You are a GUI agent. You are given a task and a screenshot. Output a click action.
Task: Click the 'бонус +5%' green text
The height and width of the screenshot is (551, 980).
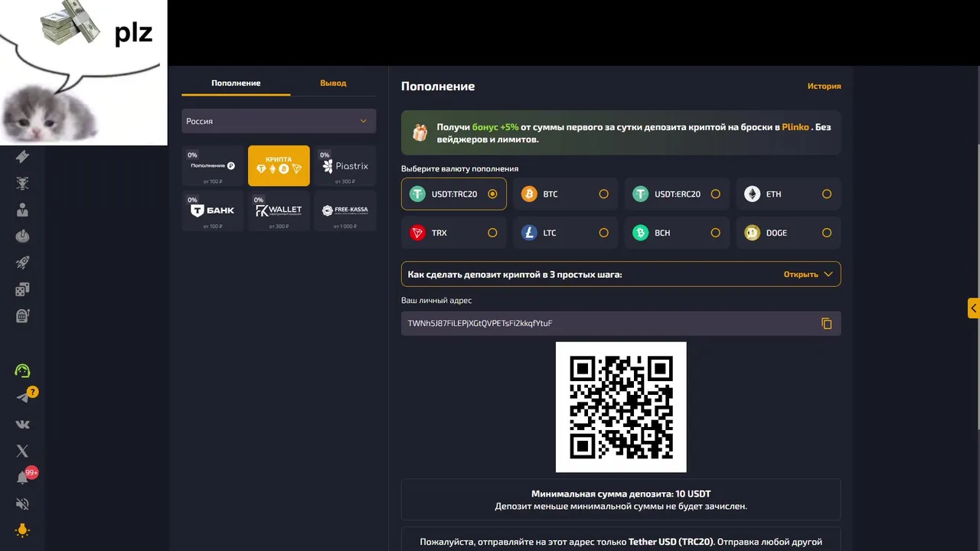point(495,127)
